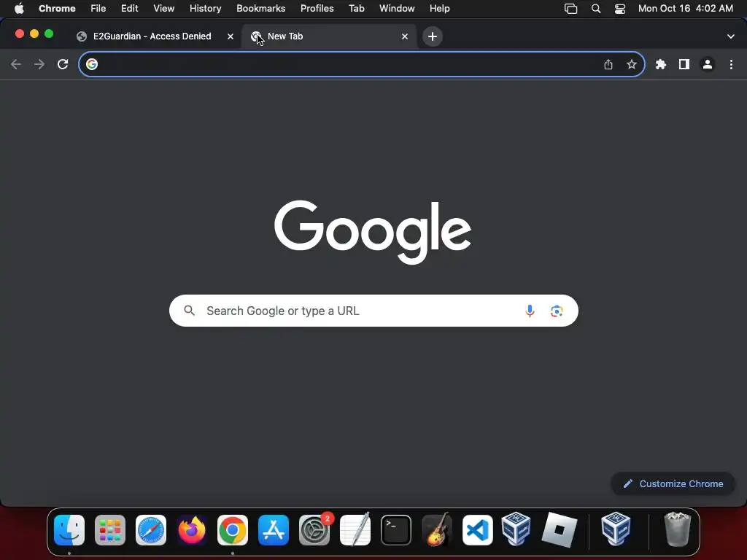Open Stage Manager windows icon in menu bar
The width and height of the screenshot is (747, 560).
570,8
